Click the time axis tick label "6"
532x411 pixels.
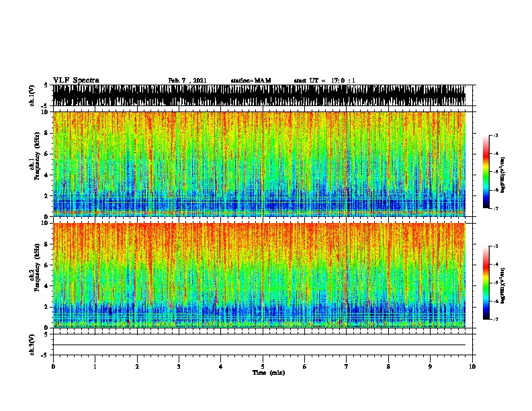coord(305,366)
